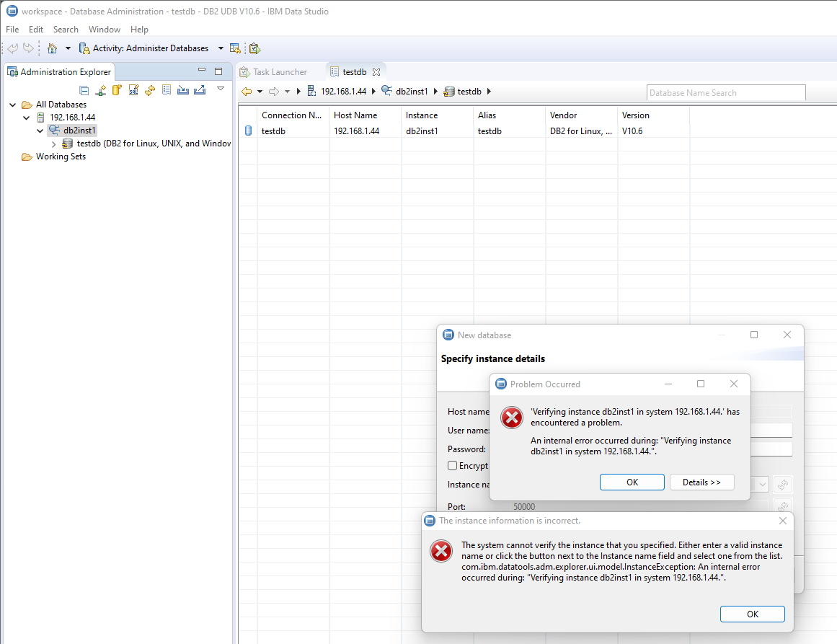Click red error icon in Problem Occurred dialog

(511, 418)
